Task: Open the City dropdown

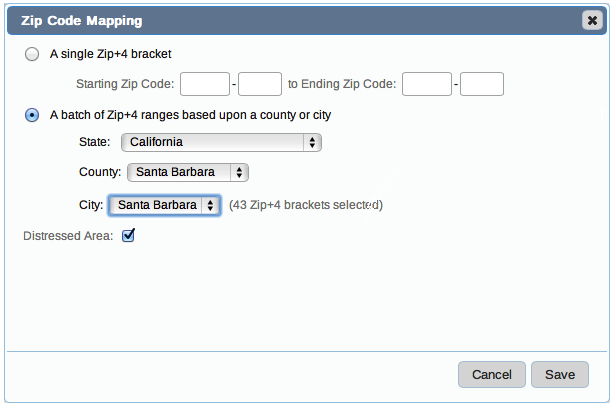Action: coord(164,205)
